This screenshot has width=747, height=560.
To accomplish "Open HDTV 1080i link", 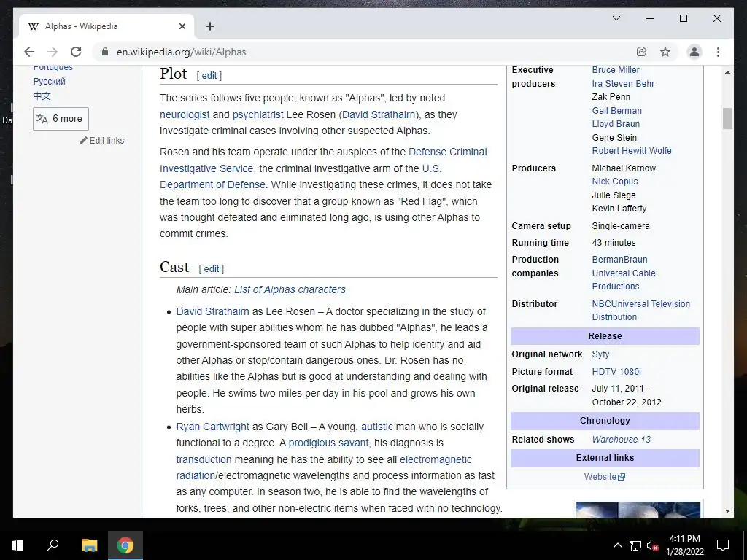I will (616, 372).
